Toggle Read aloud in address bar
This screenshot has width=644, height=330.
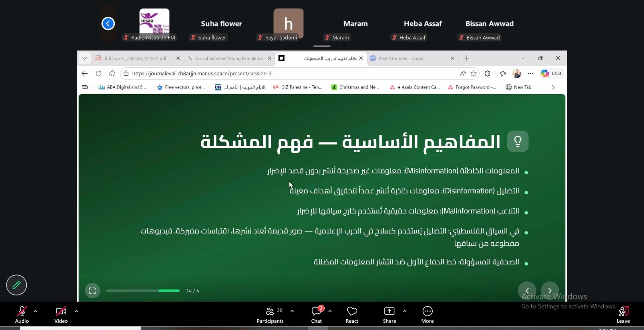pos(463,73)
